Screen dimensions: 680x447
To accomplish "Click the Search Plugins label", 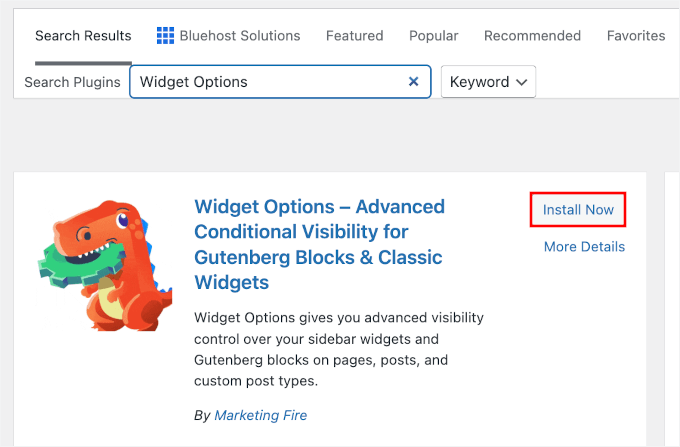I will [x=73, y=82].
